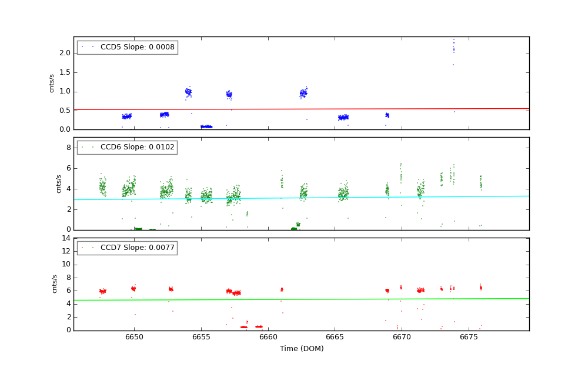Click the green trend line in CCD7 plot
This screenshot has height=367, width=588.
click(x=301, y=299)
